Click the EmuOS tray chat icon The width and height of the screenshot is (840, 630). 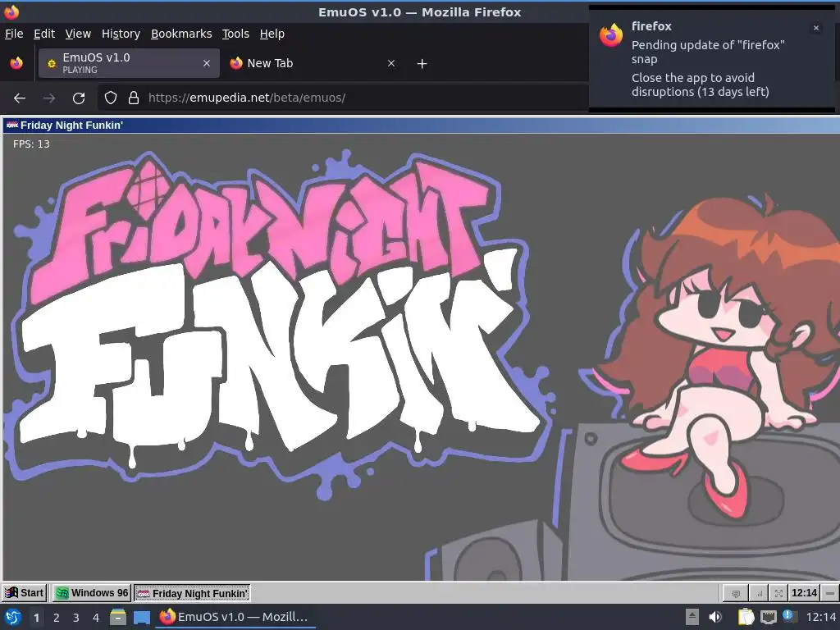(736, 594)
